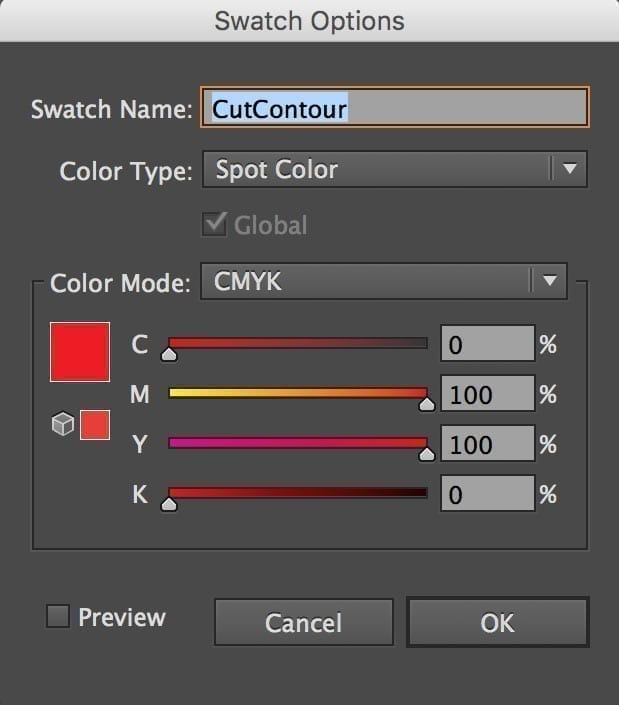Image resolution: width=619 pixels, height=705 pixels.
Task: Click the Cyan percentage input field
Action: tap(487, 345)
